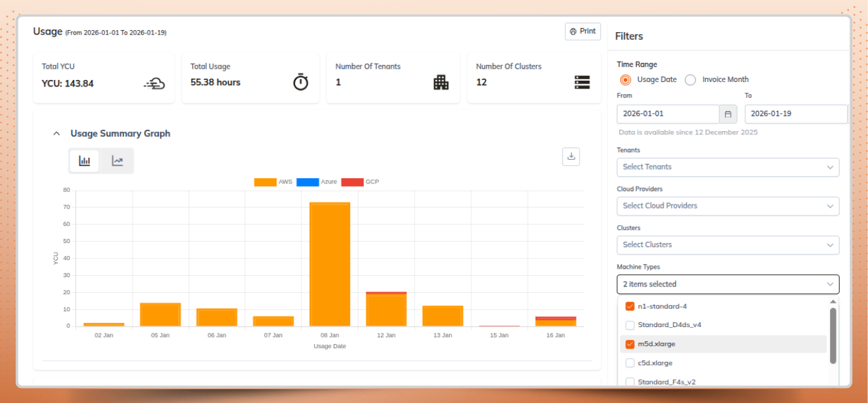Toggle the GCP legend color swatch
The height and width of the screenshot is (403, 868).
coord(352,182)
